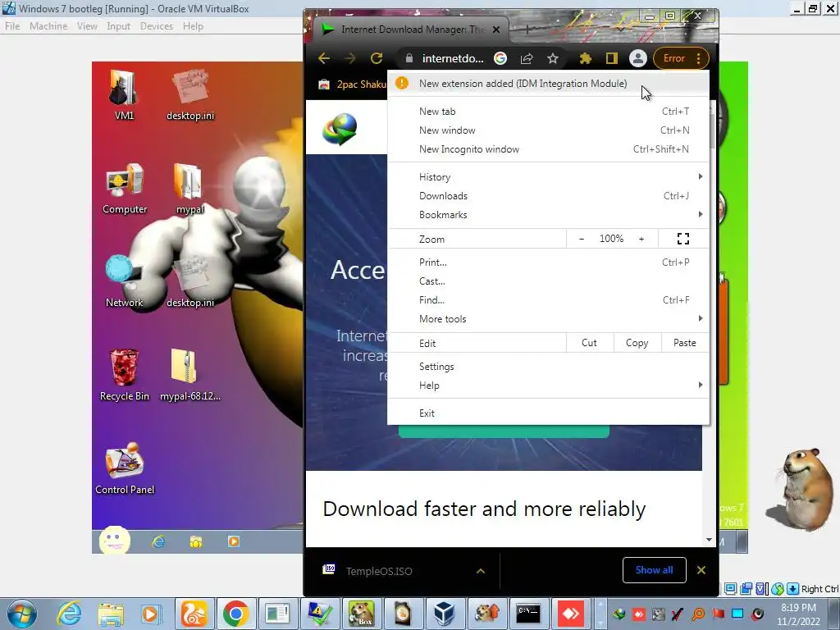Select Print... in the menu
Screen dimensions: 840x630
click(548, 262)
